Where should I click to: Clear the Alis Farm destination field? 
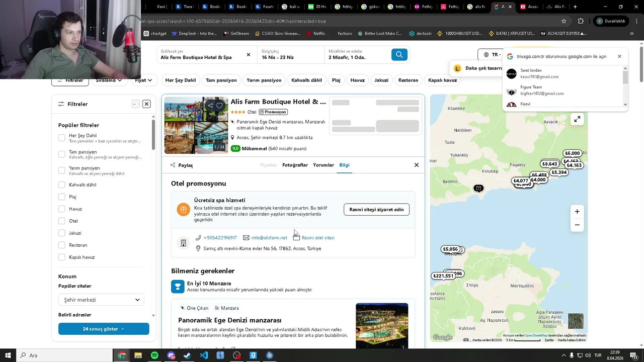tap(248, 55)
